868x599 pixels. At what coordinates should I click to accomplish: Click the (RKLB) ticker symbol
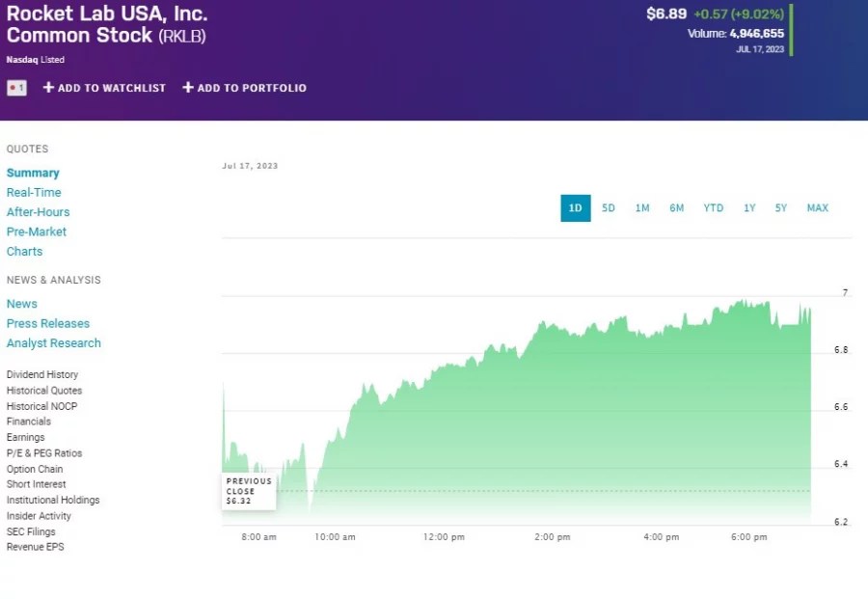tap(182, 36)
